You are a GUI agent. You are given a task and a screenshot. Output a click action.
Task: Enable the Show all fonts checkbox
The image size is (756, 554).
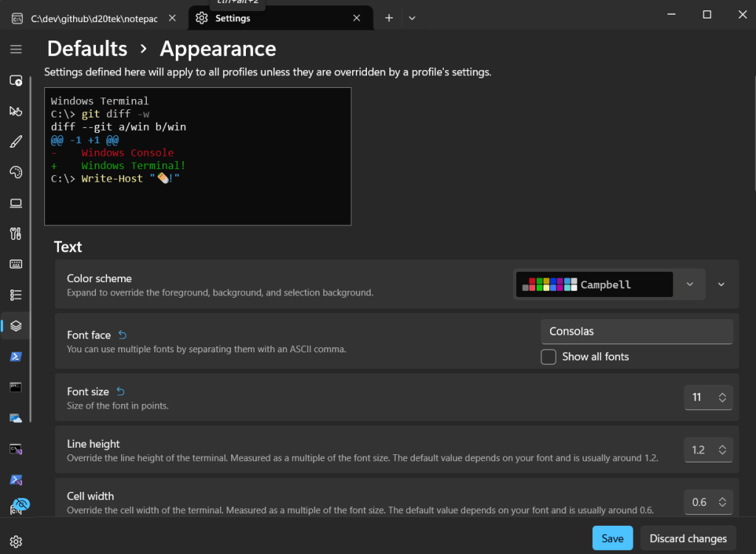tap(549, 357)
